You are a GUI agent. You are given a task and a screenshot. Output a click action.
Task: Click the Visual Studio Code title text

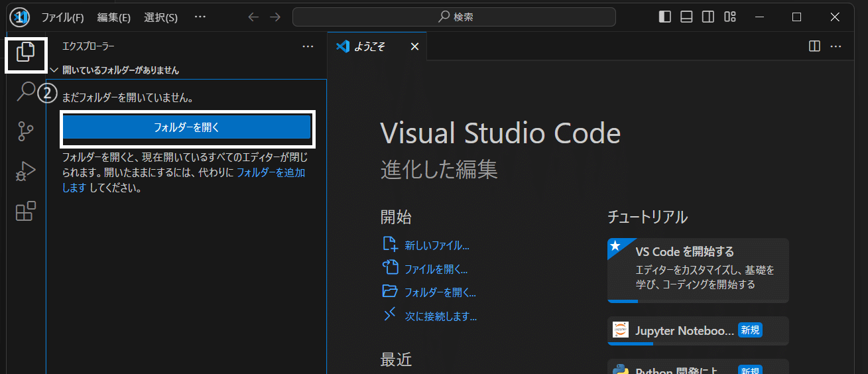(501, 134)
